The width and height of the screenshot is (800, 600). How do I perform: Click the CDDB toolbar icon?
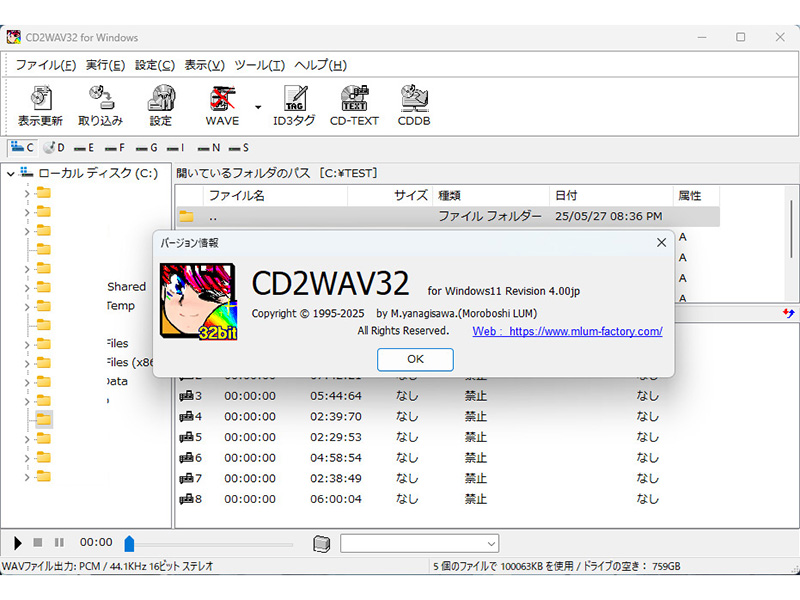pyautogui.click(x=414, y=106)
